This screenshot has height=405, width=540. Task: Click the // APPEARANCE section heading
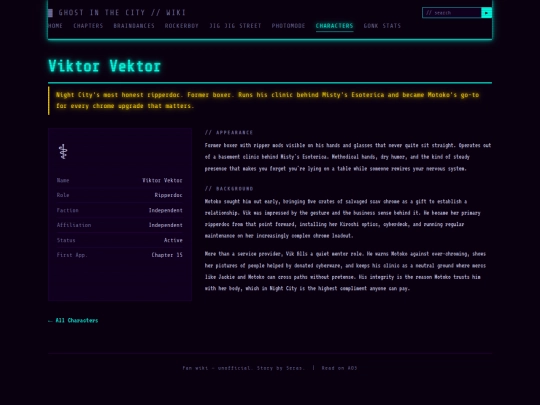[229, 132]
